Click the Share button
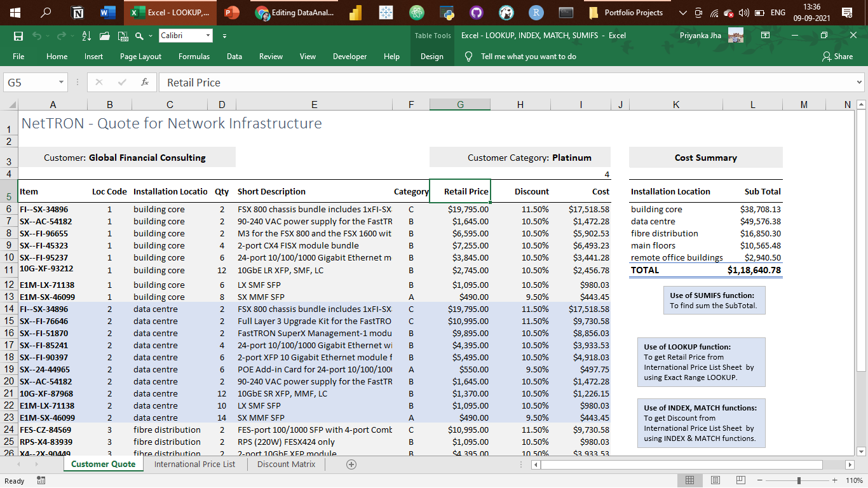 [x=837, y=57]
